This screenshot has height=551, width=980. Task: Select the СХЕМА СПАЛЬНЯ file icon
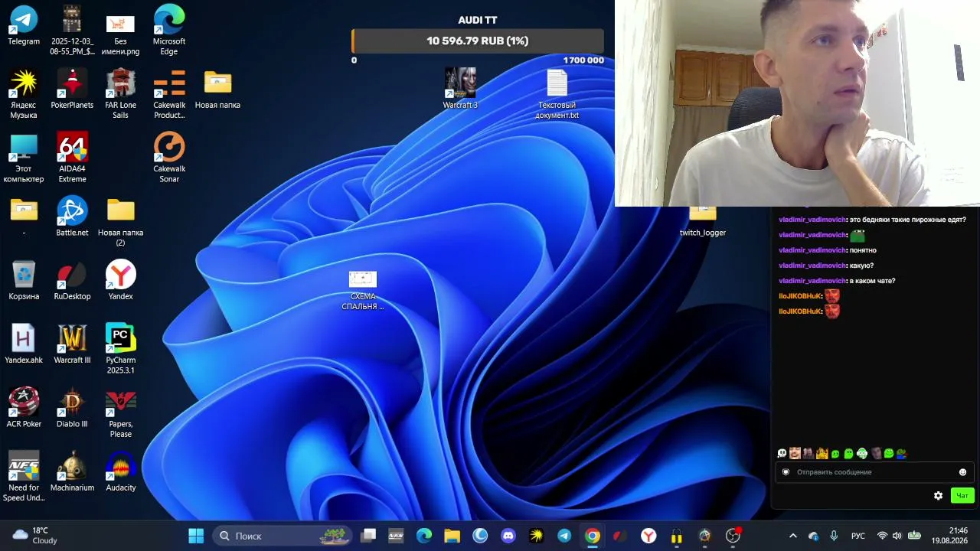click(x=363, y=289)
